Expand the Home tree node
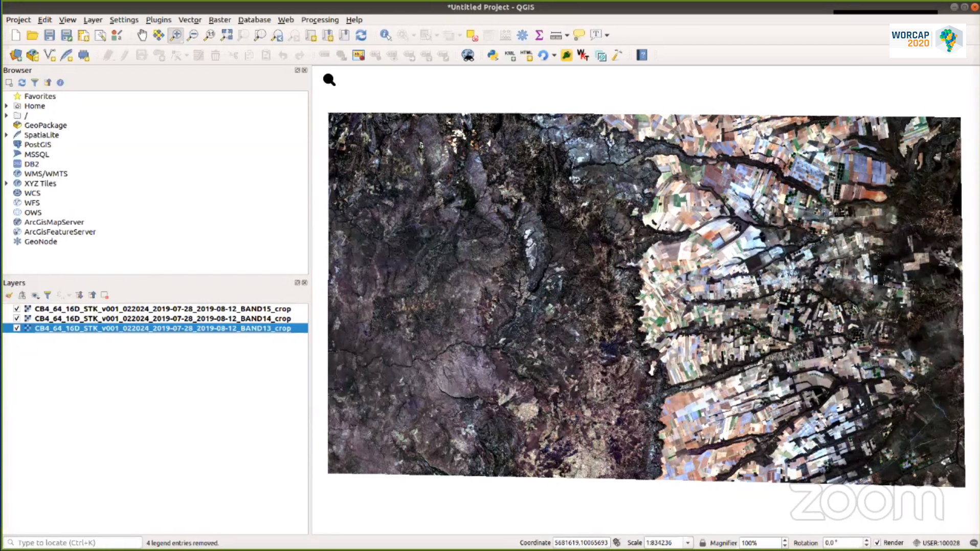 coord(6,106)
